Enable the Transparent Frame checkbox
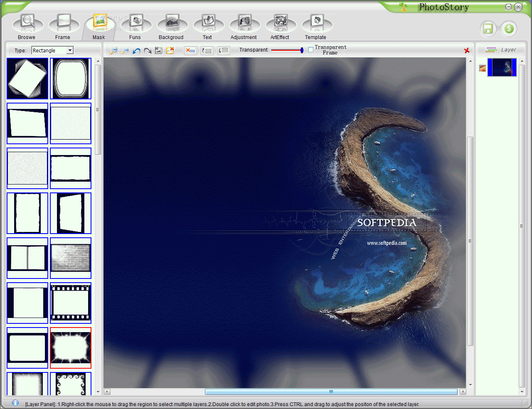The height and width of the screenshot is (409, 532). pos(311,50)
